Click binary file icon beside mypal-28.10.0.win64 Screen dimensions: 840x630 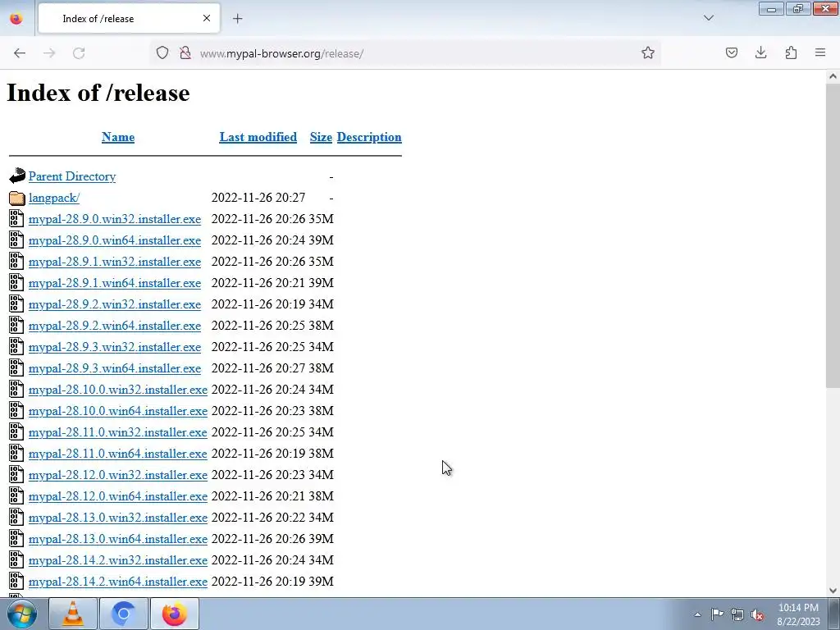click(x=16, y=410)
